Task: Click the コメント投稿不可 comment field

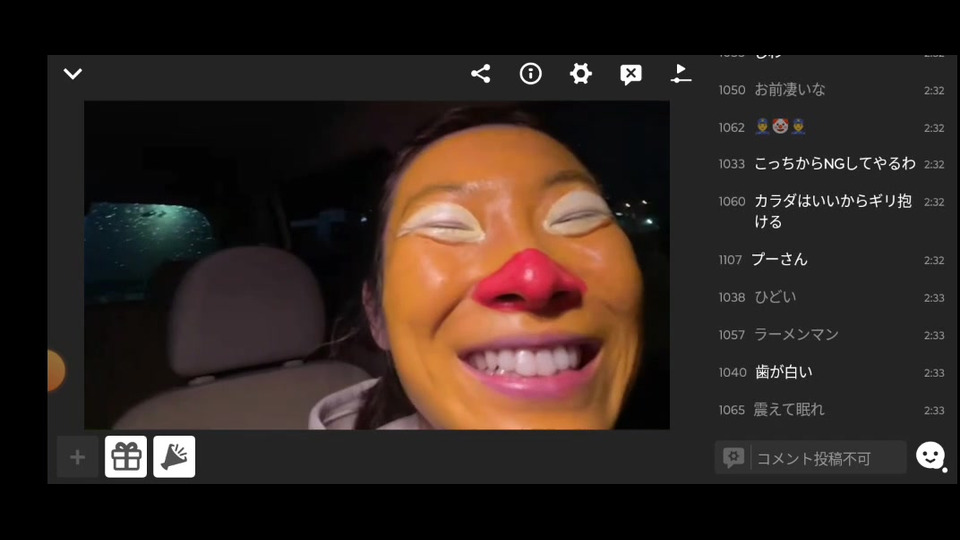Action: pos(811,457)
